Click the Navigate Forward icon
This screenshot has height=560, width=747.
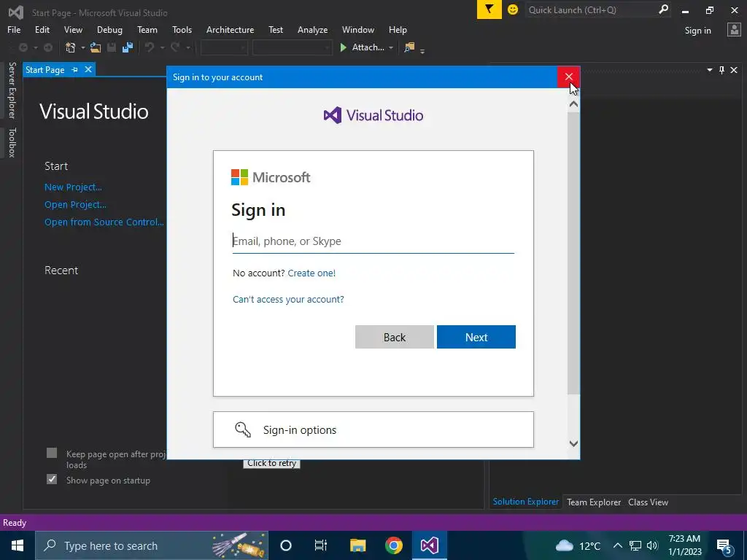pos(48,47)
